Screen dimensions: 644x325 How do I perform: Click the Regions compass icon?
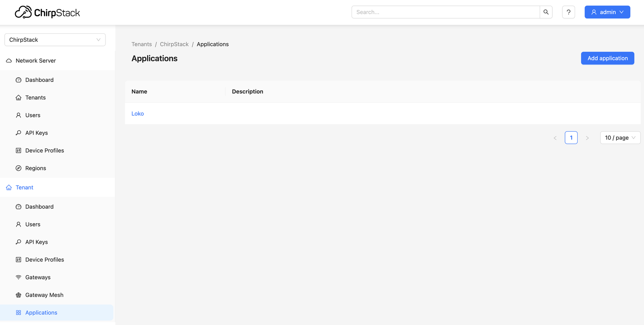tap(18, 168)
